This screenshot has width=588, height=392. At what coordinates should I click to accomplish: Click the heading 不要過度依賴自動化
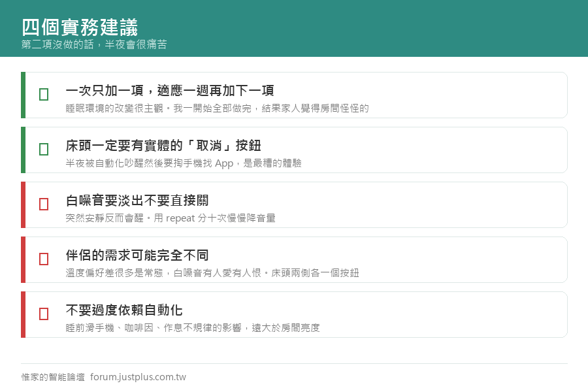(x=124, y=310)
